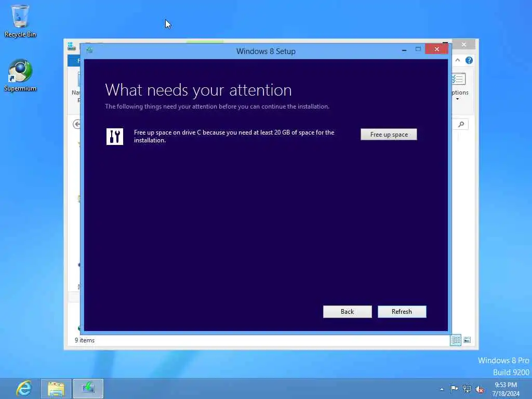The height and width of the screenshot is (399, 532).
Task: Show hidden tray icons arrow
Action: coord(442,389)
